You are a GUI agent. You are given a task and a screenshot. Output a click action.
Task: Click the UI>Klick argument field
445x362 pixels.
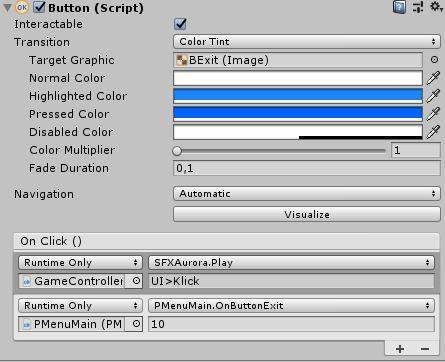(291, 281)
